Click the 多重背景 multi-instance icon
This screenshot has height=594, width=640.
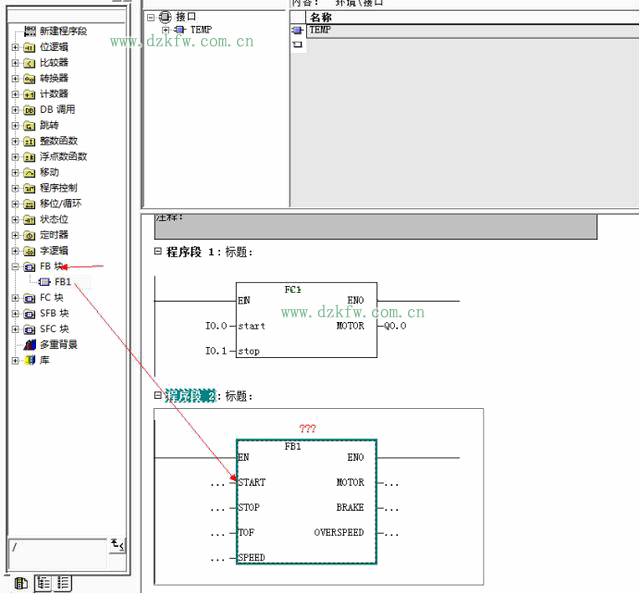[29, 345]
